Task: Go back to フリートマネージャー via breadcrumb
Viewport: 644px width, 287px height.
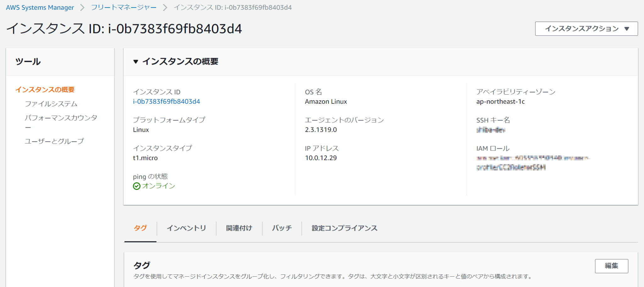Action: tap(123, 7)
